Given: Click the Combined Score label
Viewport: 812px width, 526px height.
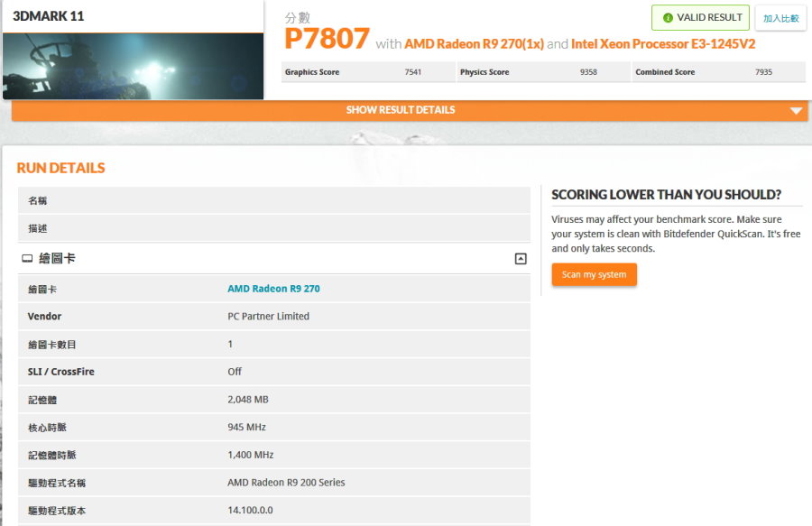Looking at the screenshot, I should pos(665,72).
